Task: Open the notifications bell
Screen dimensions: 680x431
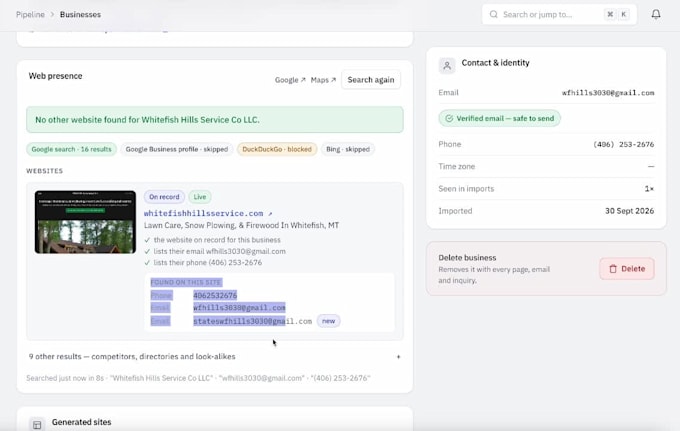Action: pos(656,14)
